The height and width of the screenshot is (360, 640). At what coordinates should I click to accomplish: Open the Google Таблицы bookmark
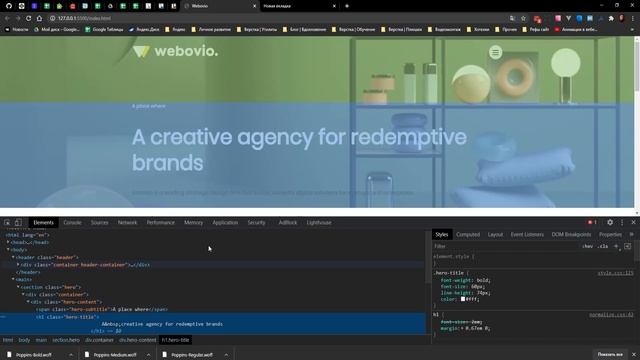tap(104, 29)
